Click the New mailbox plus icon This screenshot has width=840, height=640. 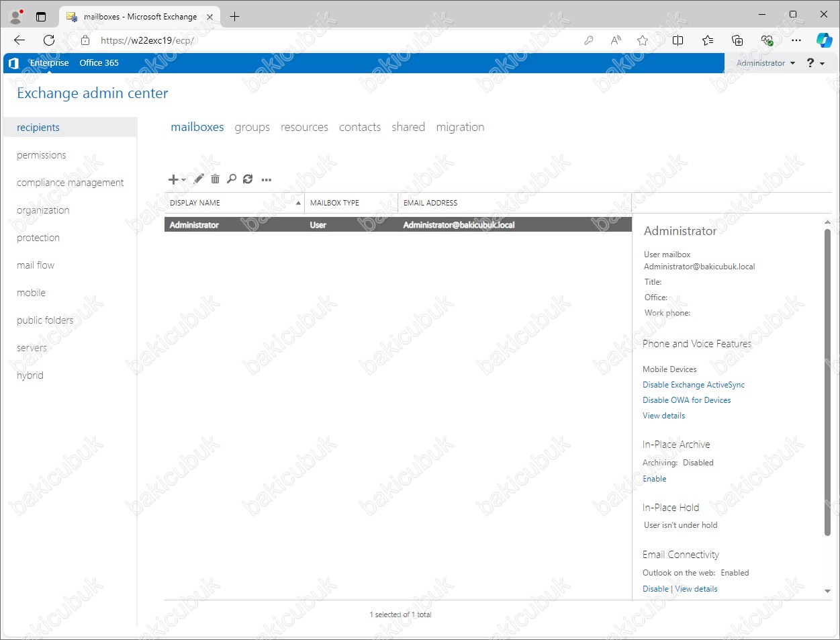[x=173, y=179]
